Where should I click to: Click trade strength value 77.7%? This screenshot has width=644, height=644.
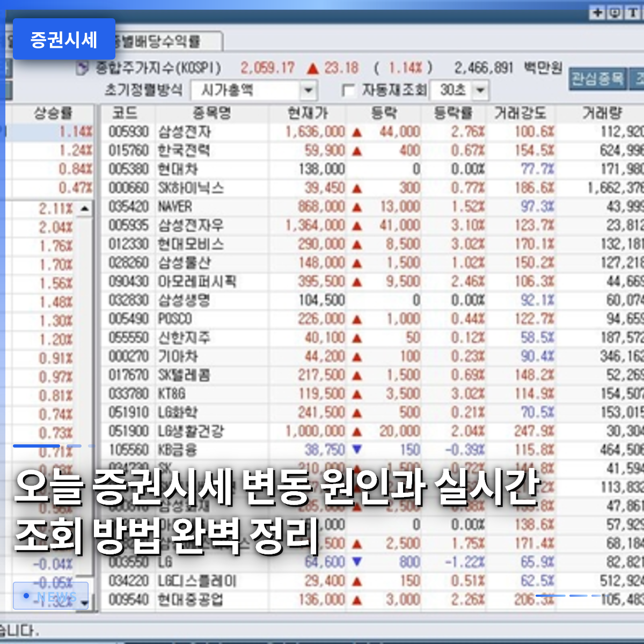538,170
